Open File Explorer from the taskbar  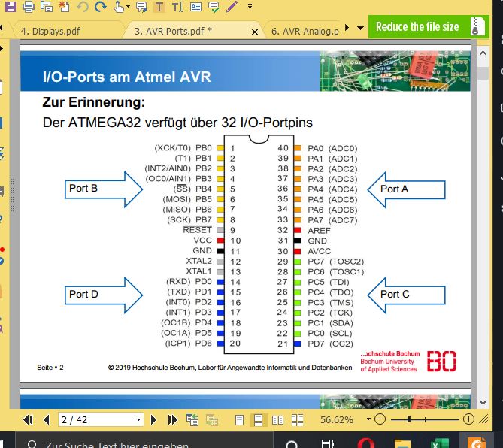(x=402, y=444)
